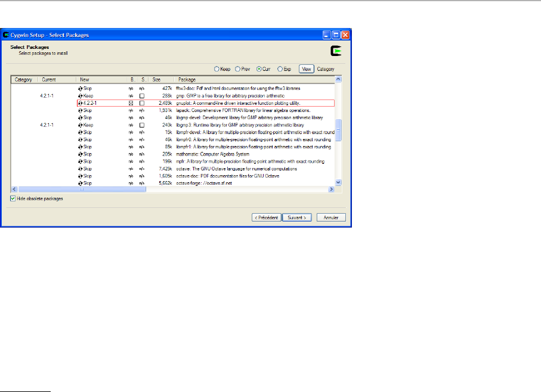Click the vertical scrollbar down arrow
Image resolution: width=541 pixels, height=392 pixels.
338,182
